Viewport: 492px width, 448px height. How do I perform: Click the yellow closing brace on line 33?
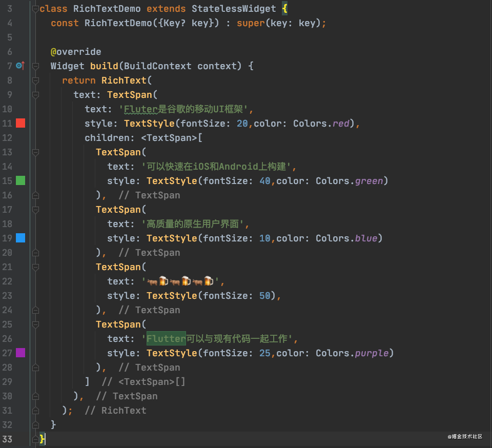(42, 439)
